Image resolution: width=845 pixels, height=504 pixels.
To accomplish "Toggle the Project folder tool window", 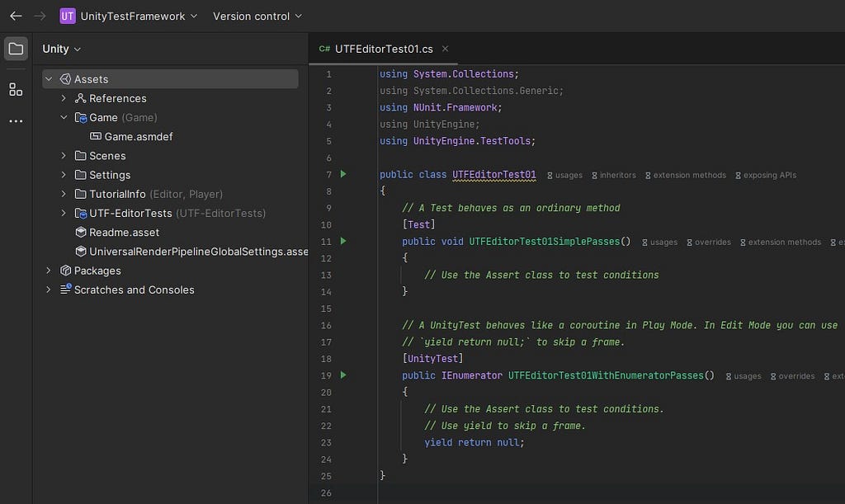I will click(x=16, y=49).
